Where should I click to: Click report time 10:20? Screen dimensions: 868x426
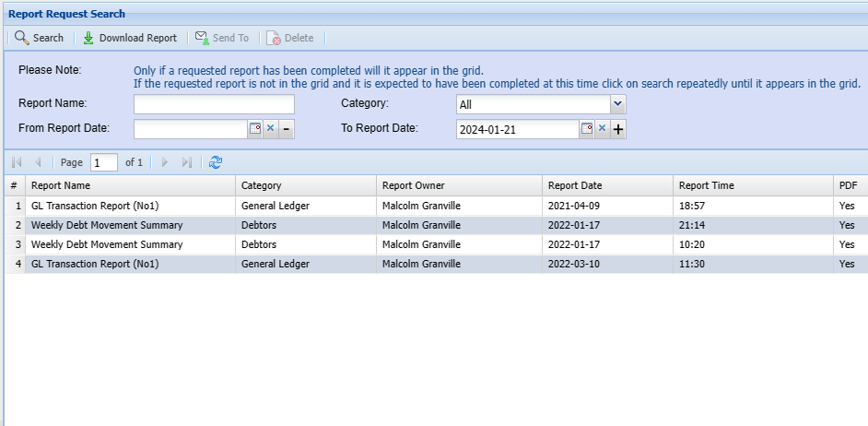692,244
